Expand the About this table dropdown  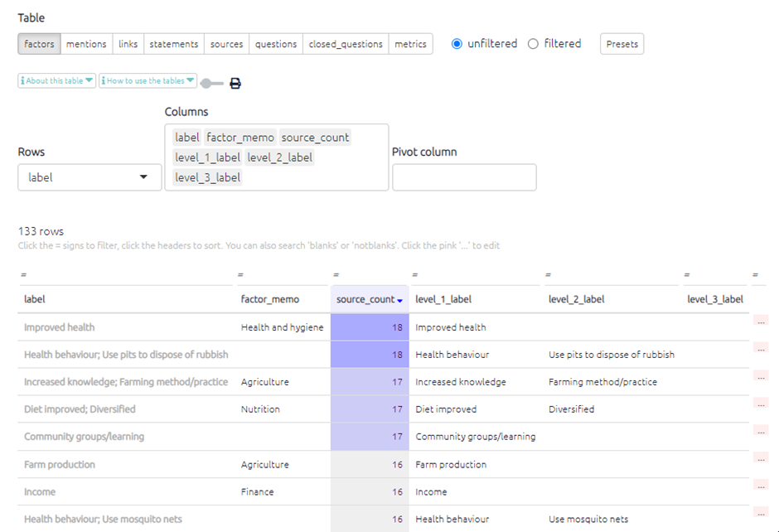coord(56,81)
